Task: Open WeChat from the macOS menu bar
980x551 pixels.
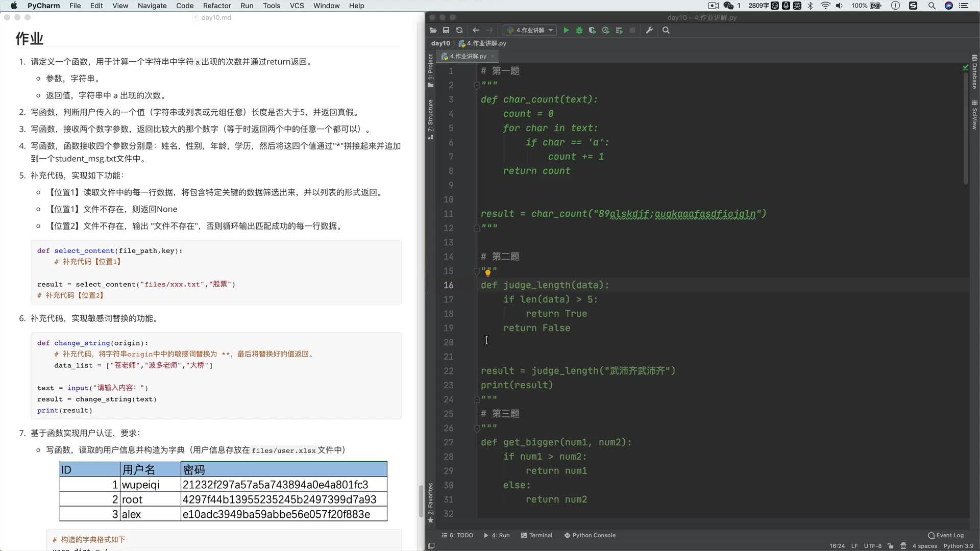Action: (x=728, y=6)
